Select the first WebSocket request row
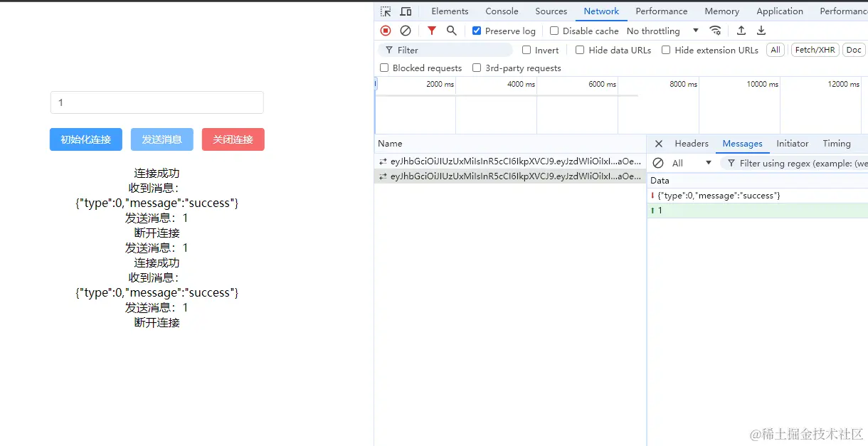Screen dimensions: 868x446 pos(510,161)
